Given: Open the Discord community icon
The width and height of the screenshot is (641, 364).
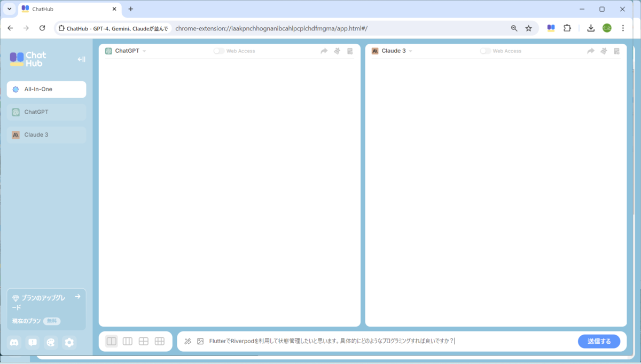Looking at the screenshot, I should pos(14,343).
